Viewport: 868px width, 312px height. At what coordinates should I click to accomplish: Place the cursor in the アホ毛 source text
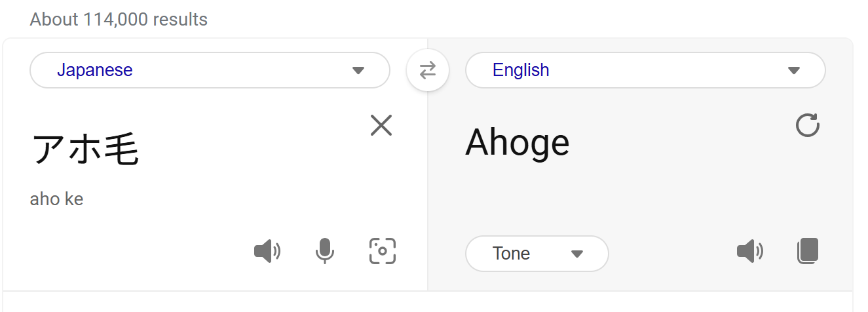[85, 149]
